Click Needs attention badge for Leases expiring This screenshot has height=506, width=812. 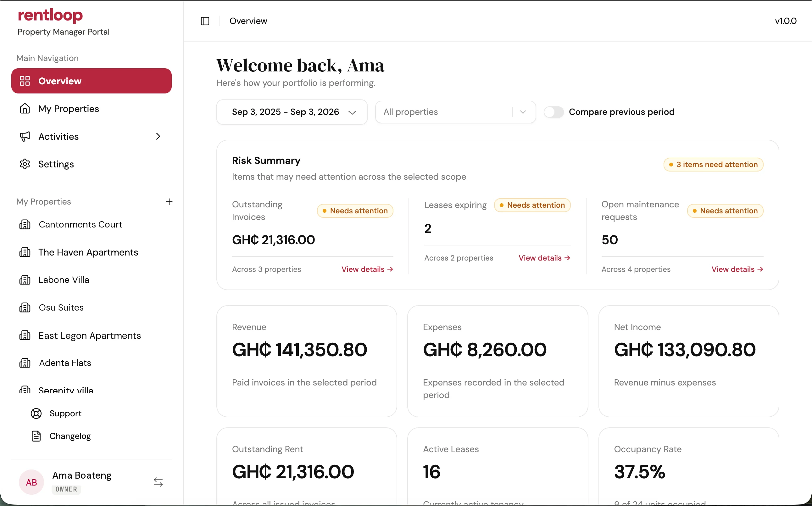(532, 205)
